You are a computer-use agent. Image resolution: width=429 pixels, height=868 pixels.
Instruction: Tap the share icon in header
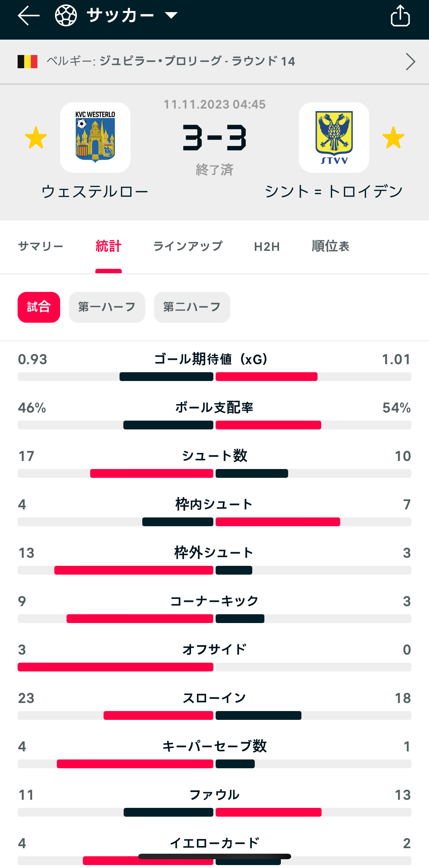click(400, 16)
